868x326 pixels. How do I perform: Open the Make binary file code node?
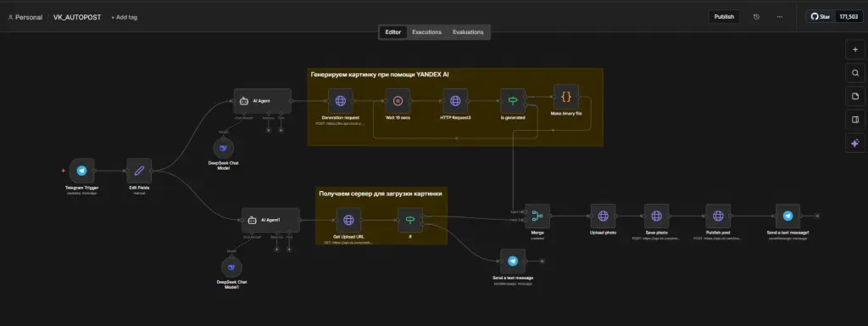coord(565,97)
